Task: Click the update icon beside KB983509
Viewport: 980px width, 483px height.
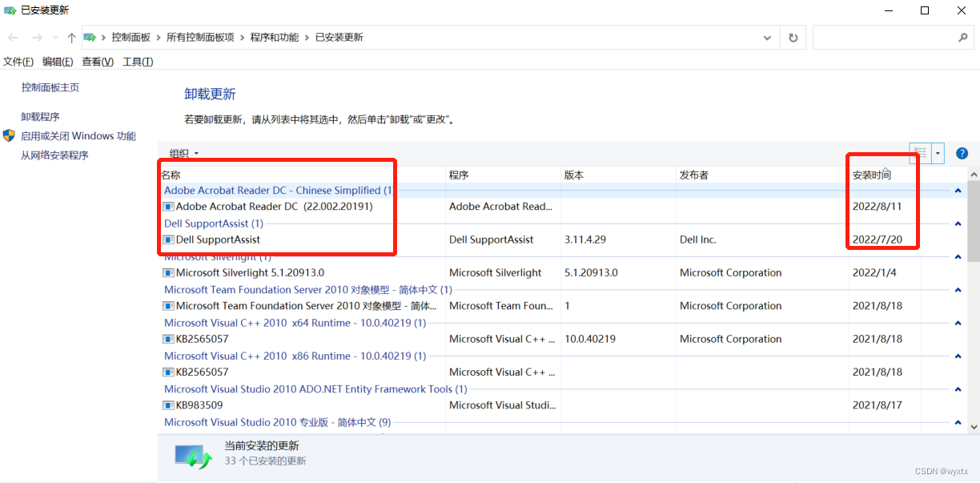Action: 168,405
